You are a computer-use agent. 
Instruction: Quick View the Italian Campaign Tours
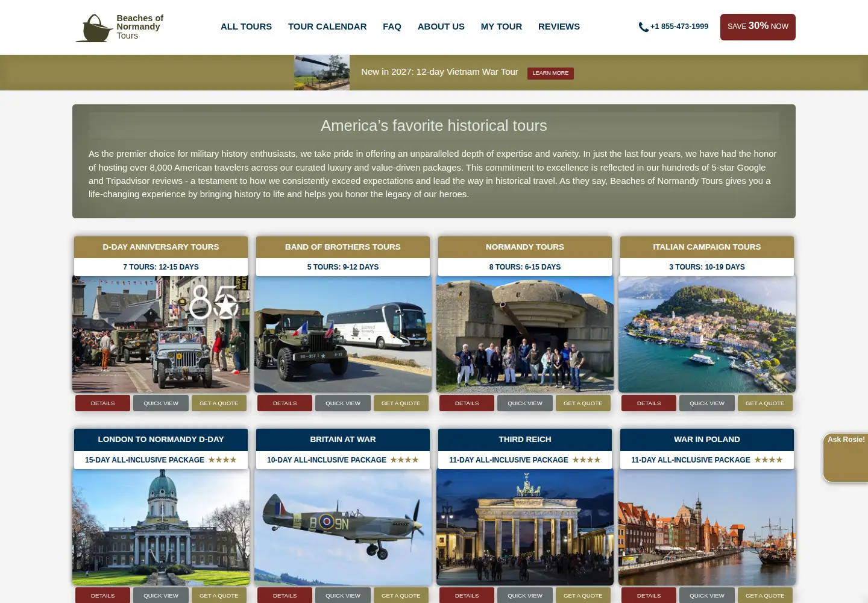click(x=707, y=403)
